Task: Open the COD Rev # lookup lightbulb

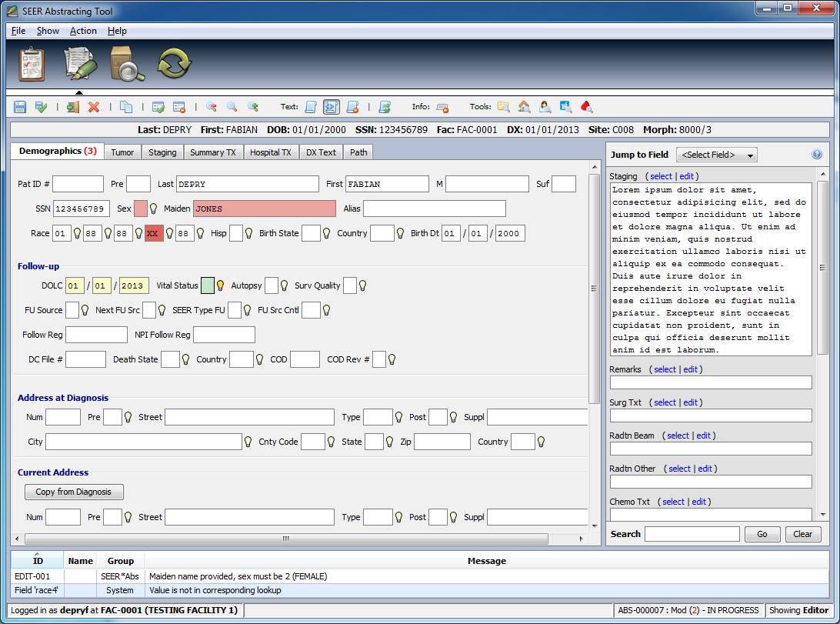Action: coord(392,359)
